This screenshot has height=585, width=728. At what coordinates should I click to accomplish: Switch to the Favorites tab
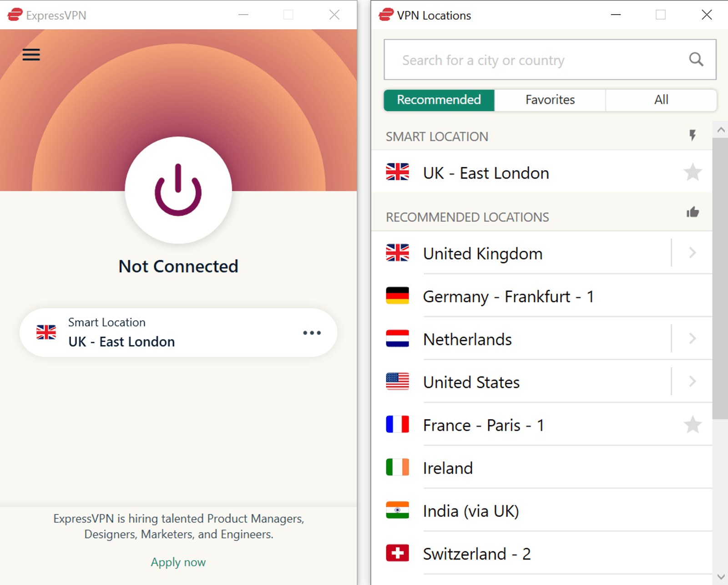(x=550, y=100)
